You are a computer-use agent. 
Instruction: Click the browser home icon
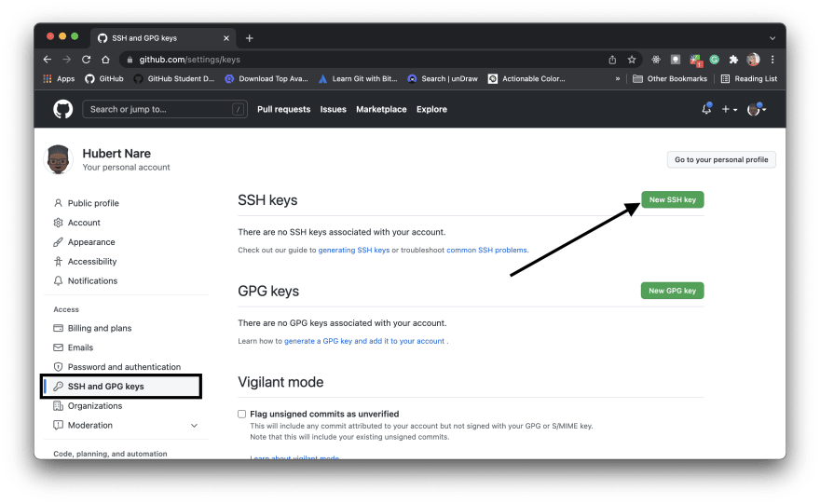(x=105, y=59)
